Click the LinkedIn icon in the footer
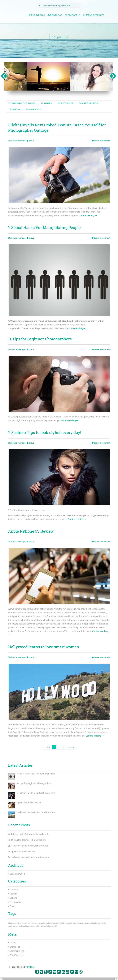The width and height of the screenshot is (118, 980). 63,972
